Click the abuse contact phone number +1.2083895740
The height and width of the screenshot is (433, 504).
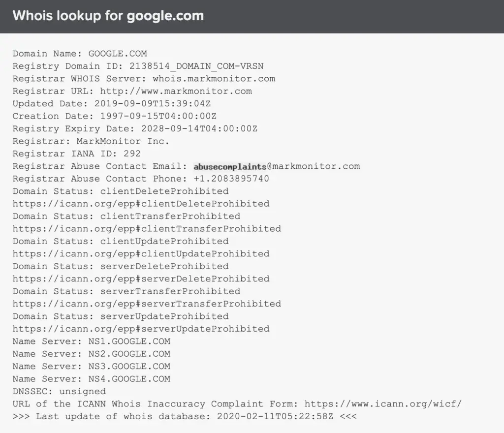(231, 179)
